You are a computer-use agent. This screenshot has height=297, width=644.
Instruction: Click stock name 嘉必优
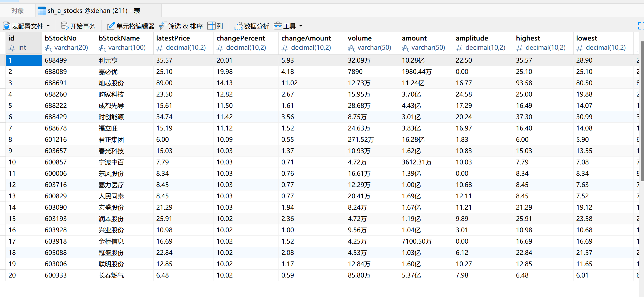pos(108,72)
